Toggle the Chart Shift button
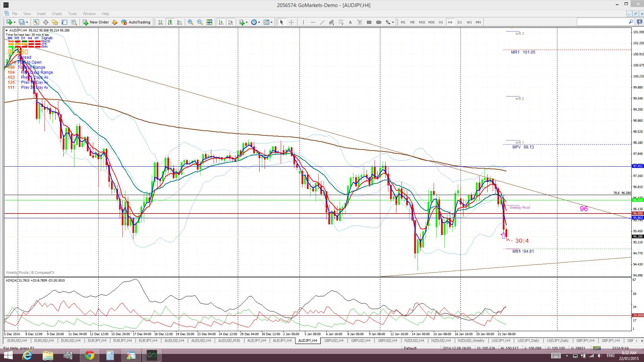The image size is (644, 362). 230,22
